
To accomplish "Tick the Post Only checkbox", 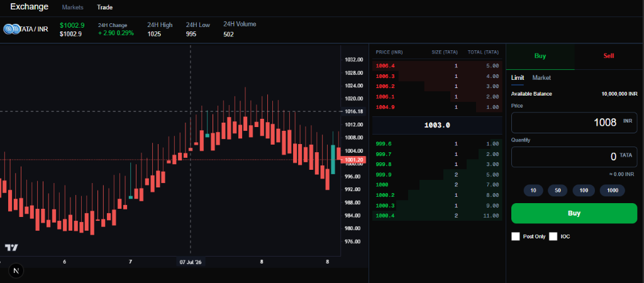I will 516,236.
